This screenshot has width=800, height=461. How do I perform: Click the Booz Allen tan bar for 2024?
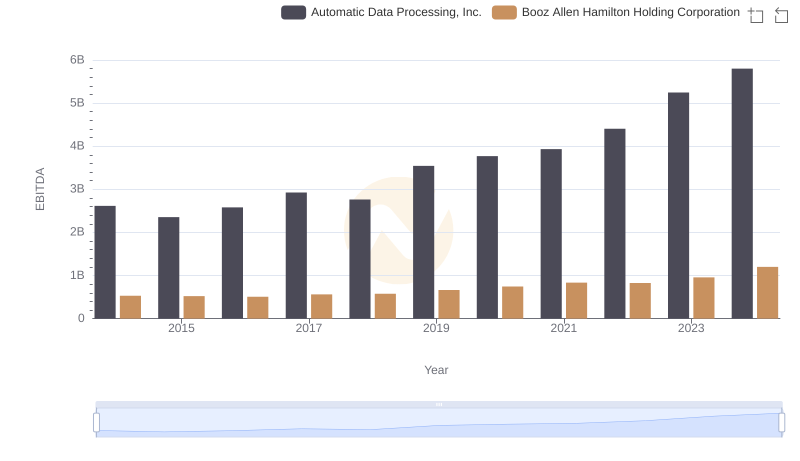tap(767, 293)
